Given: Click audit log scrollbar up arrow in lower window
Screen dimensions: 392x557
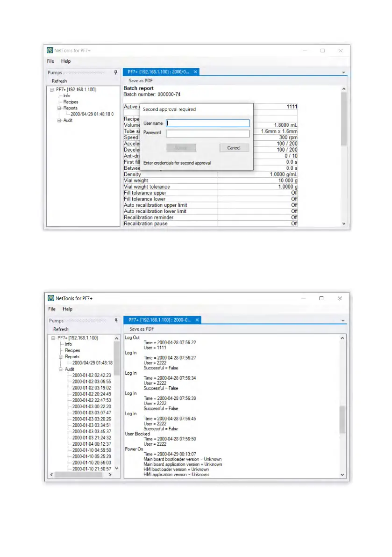Looking at the screenshot, I should pos(342,338).
